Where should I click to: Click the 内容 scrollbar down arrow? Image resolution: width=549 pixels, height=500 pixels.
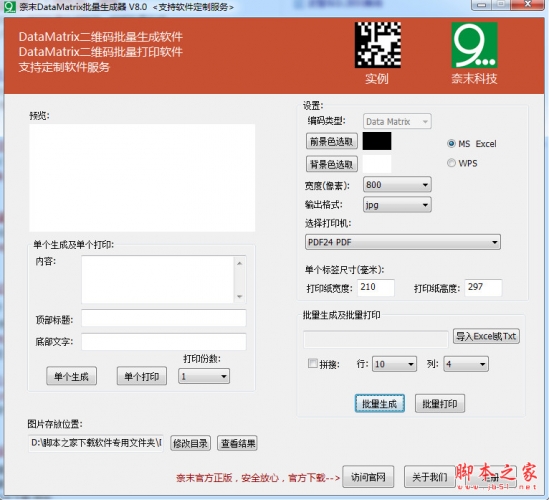click(x=239, y=297)
